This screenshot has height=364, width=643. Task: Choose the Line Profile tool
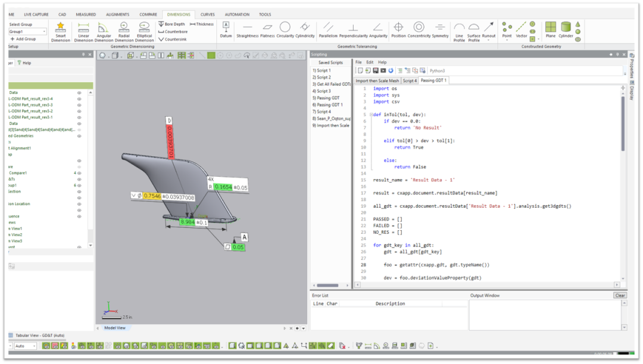[x=459, y=32]
